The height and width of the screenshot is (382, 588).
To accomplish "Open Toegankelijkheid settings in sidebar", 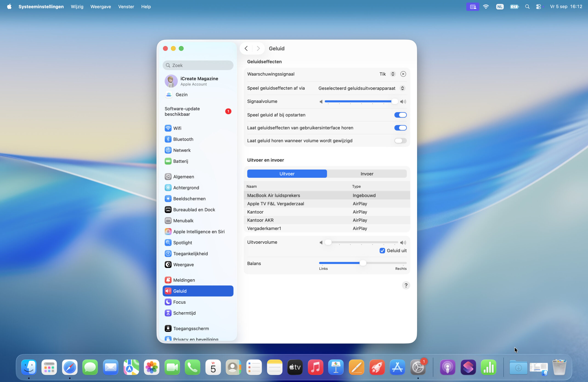I will 190,254.
